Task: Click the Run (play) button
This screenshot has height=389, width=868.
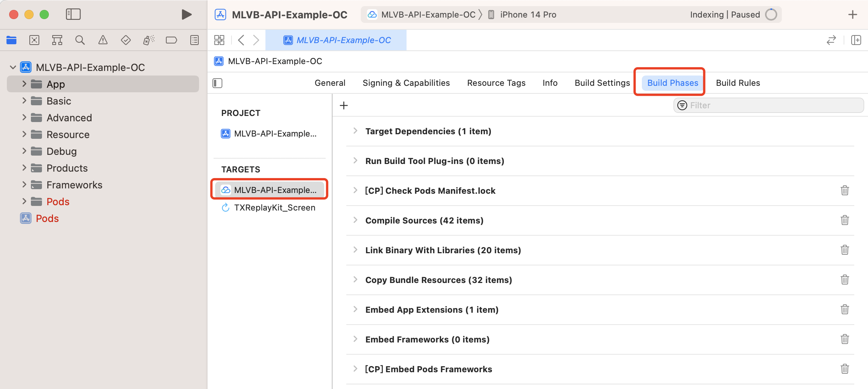Action: coord(186,14)
